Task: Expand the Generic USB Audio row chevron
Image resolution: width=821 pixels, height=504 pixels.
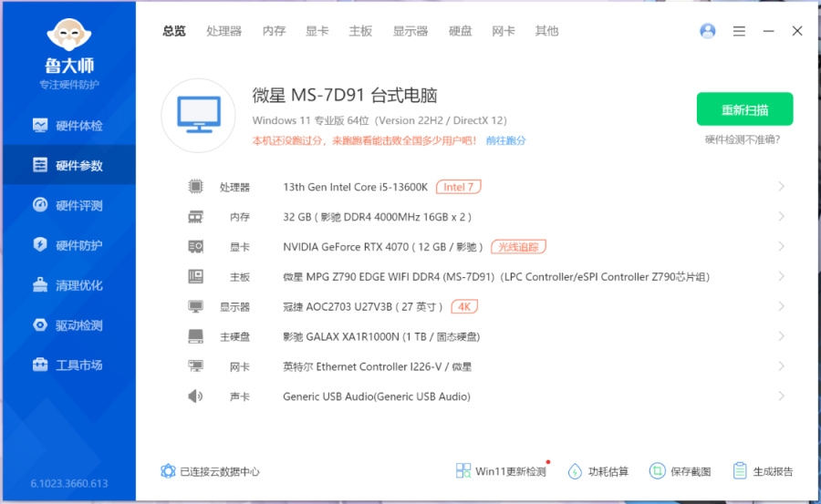Action: [x=781, y=396]
